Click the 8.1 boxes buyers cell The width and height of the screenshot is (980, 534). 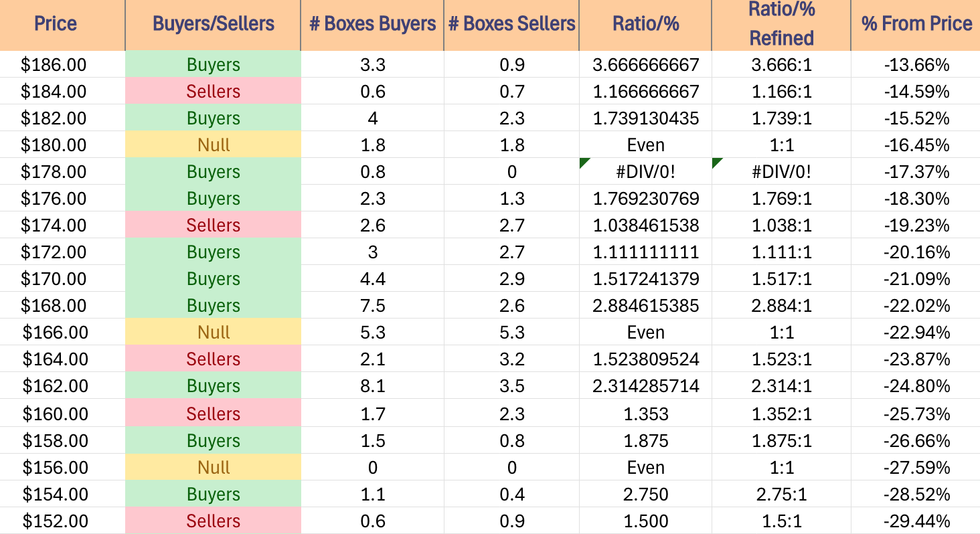(x=372, y=386)
